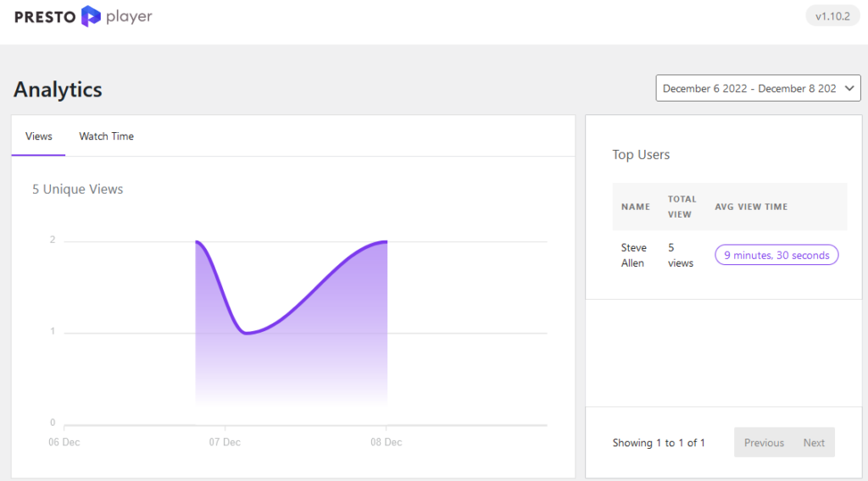The height and width of the screenshot is (481, 868).
Task: Click the v1.10.2 version badge
Action: 832,17
